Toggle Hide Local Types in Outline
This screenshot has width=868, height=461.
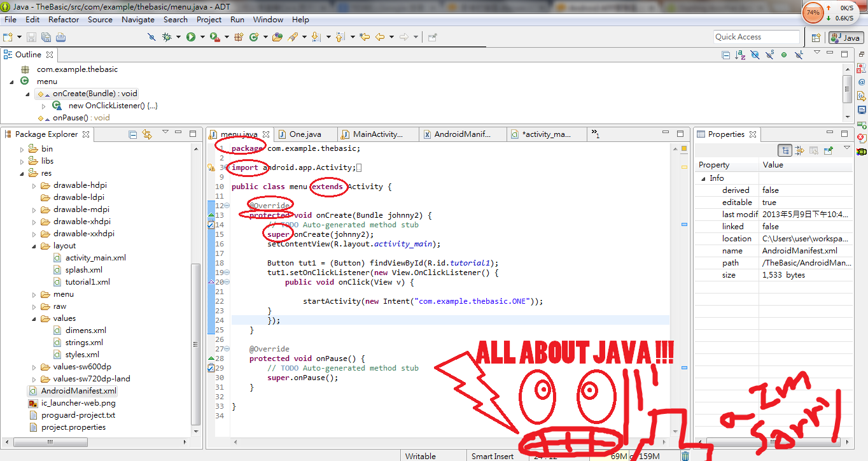click(799, 55)
